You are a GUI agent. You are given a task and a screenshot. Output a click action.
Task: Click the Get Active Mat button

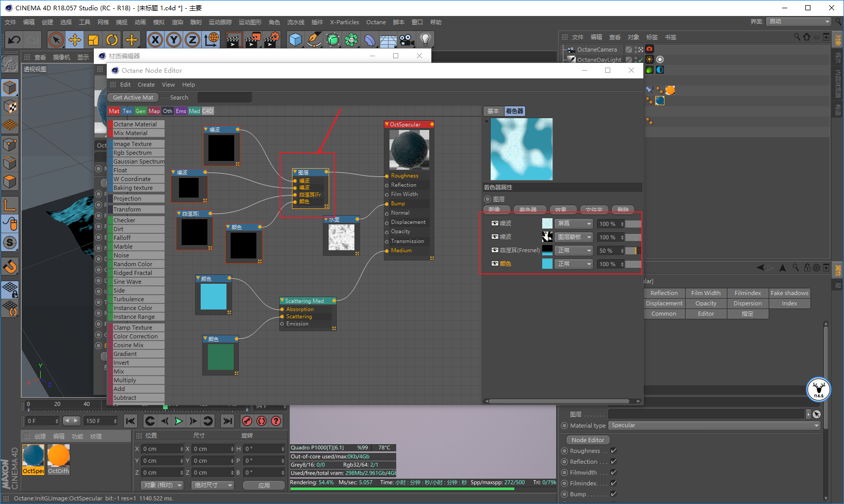(x=133, y=97)
